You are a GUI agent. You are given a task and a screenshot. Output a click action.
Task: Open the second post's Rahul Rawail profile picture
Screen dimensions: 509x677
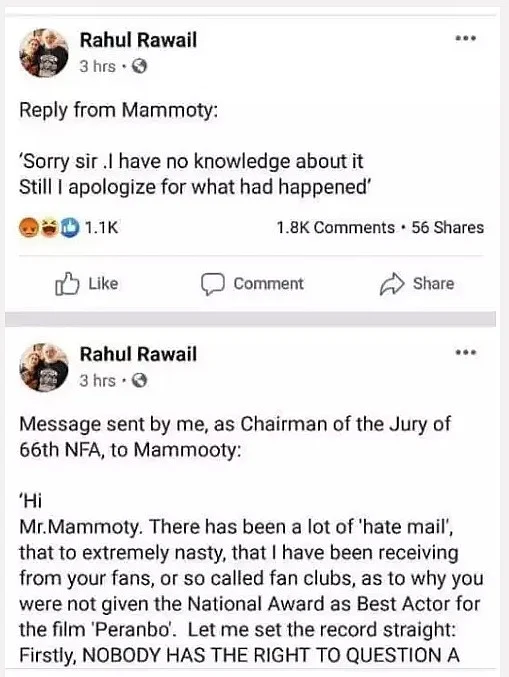(44, 367)
